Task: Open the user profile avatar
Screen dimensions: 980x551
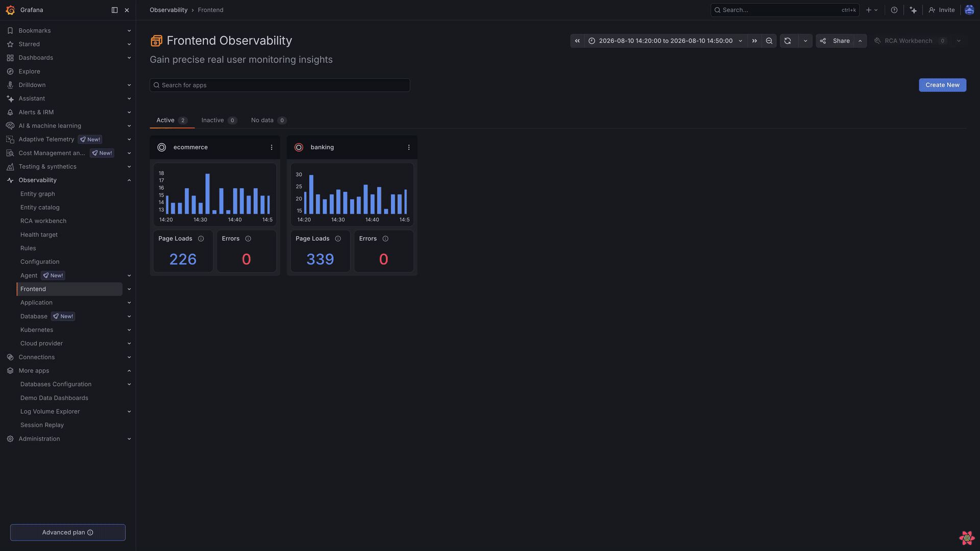Action: pyautogui.click(x=969, y=10)
